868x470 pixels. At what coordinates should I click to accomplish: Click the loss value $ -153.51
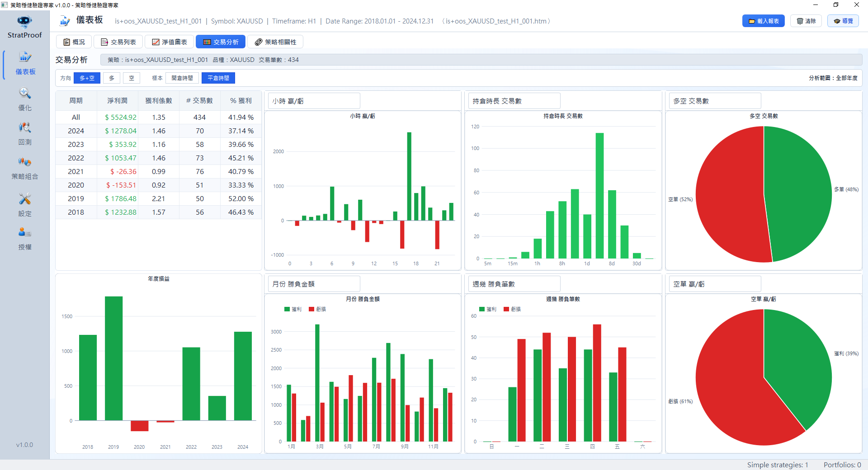point(121,185)
